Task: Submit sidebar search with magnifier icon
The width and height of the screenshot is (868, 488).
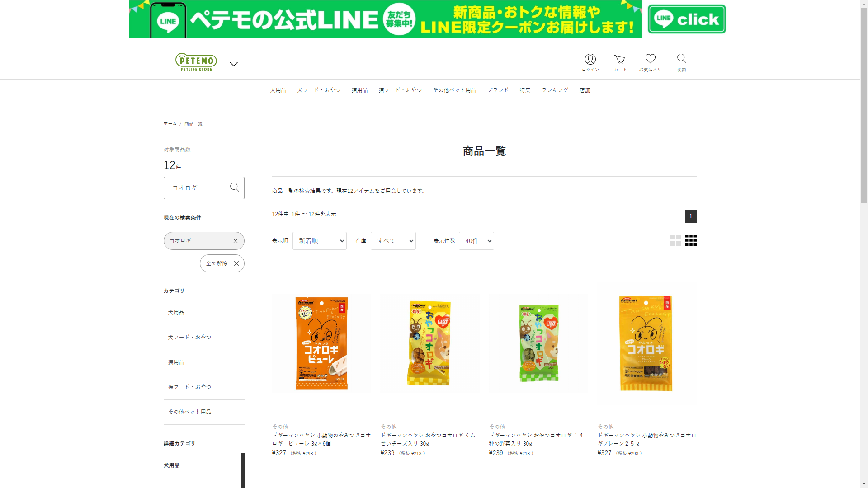Action: [x=234, y=188]
